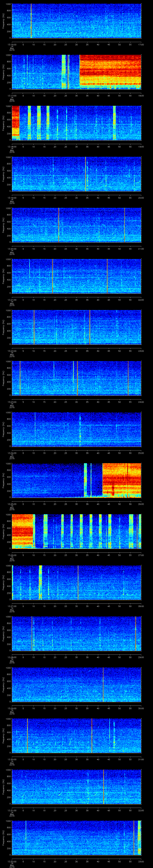Viewport: 153px width, 868px height.
Task: Select the '28:00' end time label
Action: click(141, 606)
